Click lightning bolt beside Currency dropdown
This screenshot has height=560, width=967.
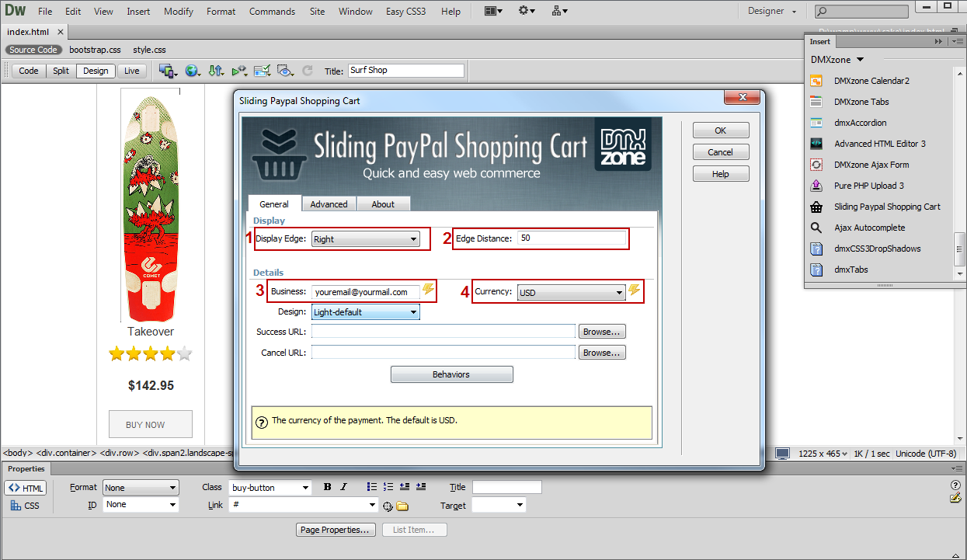tap(635, 290)
